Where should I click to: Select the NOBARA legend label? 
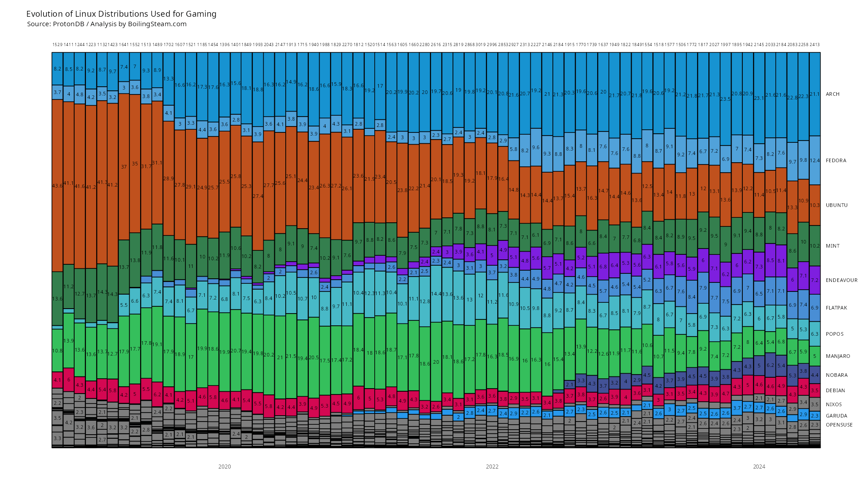(x=836, y=375)
